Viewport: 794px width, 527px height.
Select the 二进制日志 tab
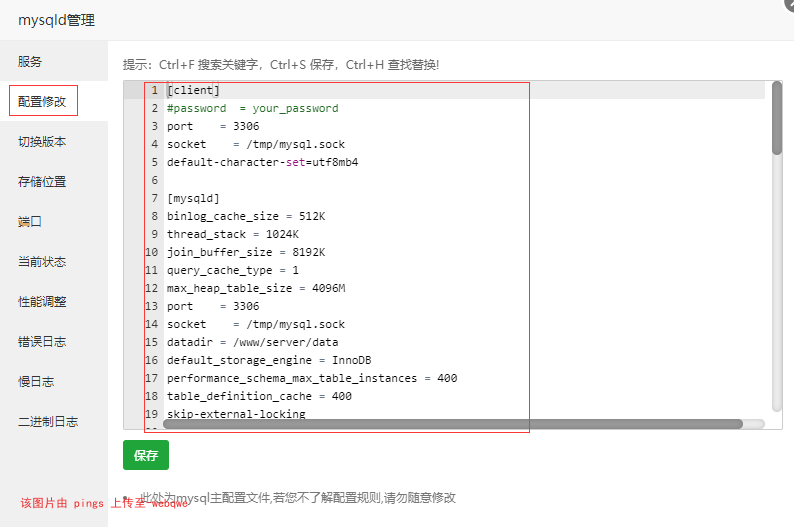[48, 421]
